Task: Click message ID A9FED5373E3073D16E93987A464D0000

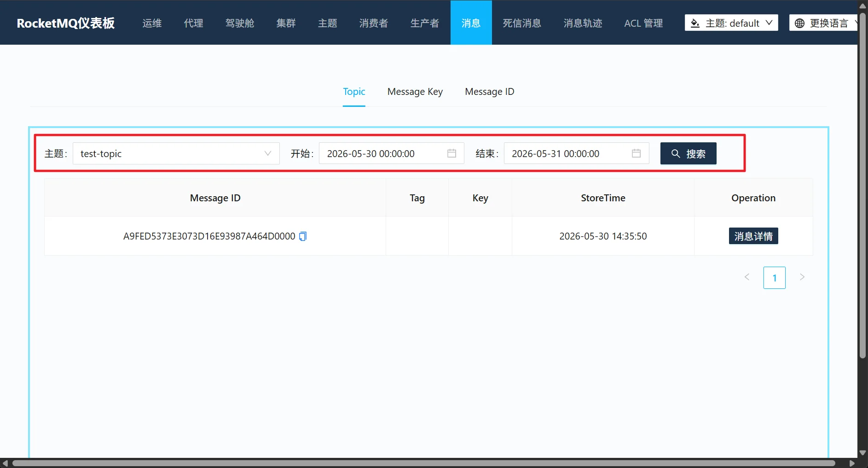Action: click(x=209, y=236)
